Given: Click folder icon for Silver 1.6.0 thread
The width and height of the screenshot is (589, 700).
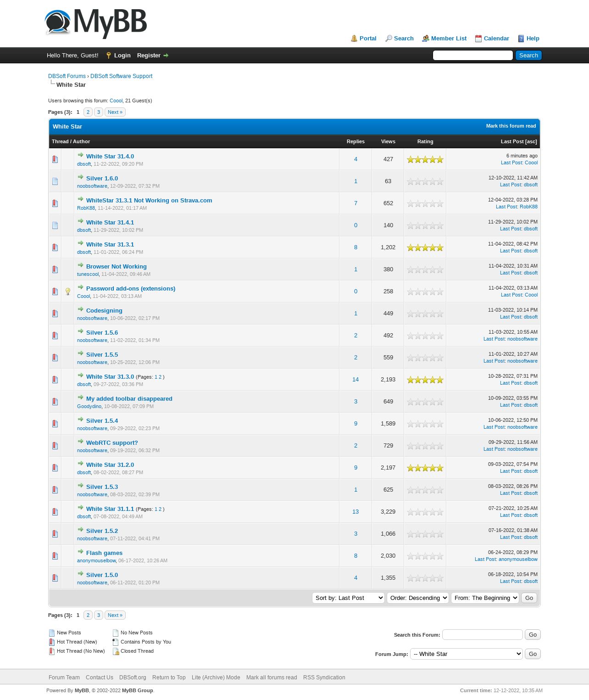Looking at the screenshot, I should tap(55, 181).
